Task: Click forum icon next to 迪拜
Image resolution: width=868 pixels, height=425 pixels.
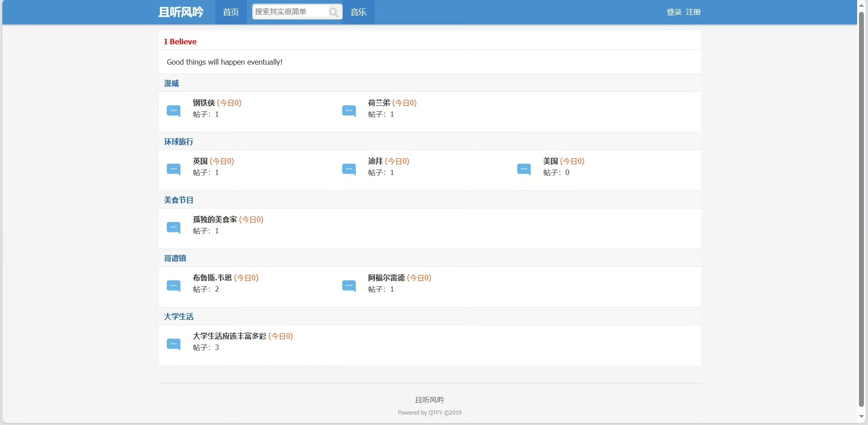Action: coord(349,169)
